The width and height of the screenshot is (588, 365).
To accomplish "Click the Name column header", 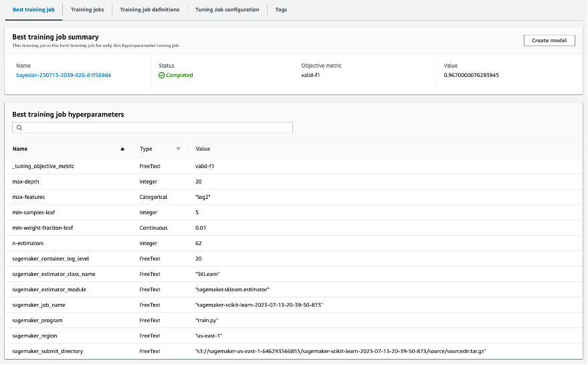I will point(20,149).
